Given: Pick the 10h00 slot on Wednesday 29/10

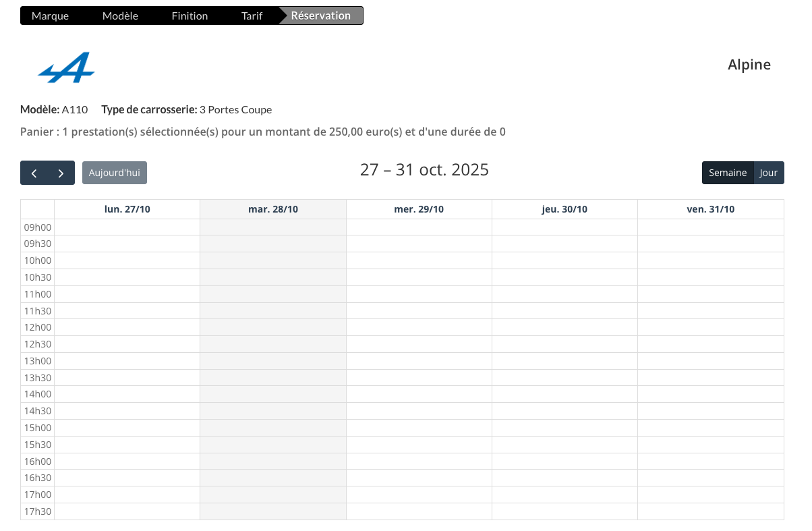Looking at the screenshot, I should click(419, 260).
